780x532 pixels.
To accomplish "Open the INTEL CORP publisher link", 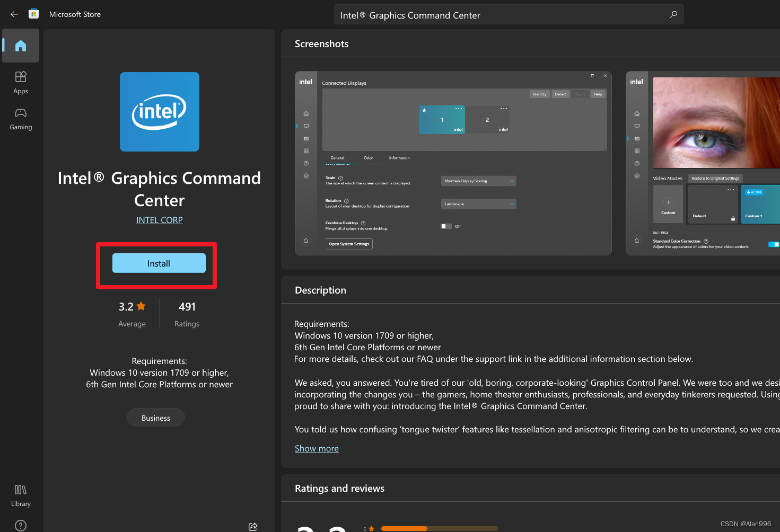I will click(159, 220).
